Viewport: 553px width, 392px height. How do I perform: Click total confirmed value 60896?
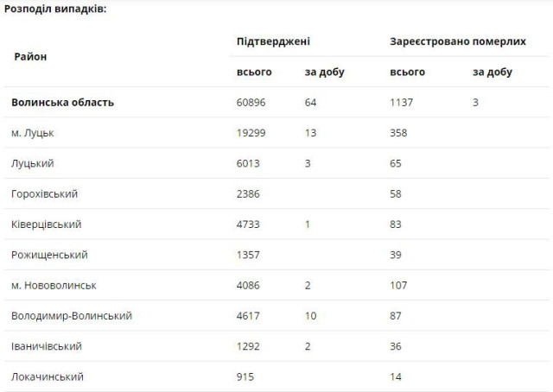(251, 102)
